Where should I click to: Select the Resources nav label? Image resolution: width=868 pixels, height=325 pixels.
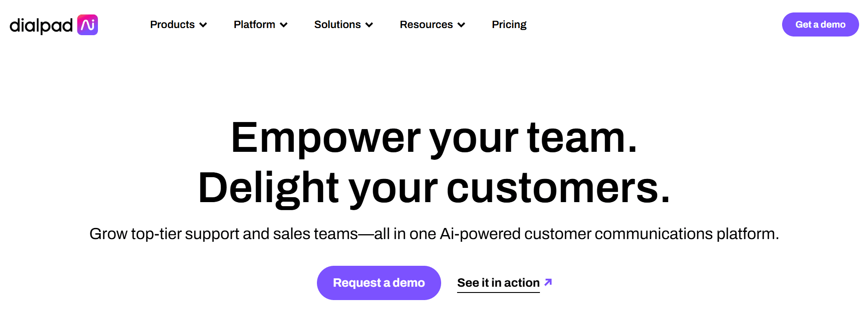[x=426, y=24]
